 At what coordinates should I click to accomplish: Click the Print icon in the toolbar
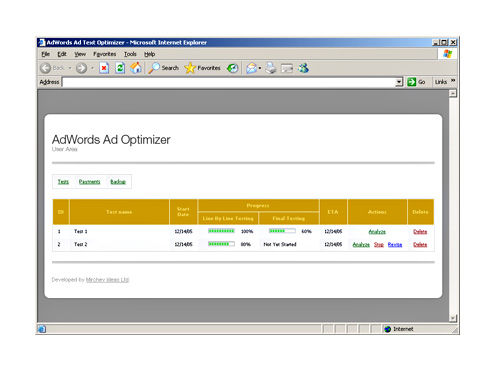pyautogui.click(x=271, y=68)
